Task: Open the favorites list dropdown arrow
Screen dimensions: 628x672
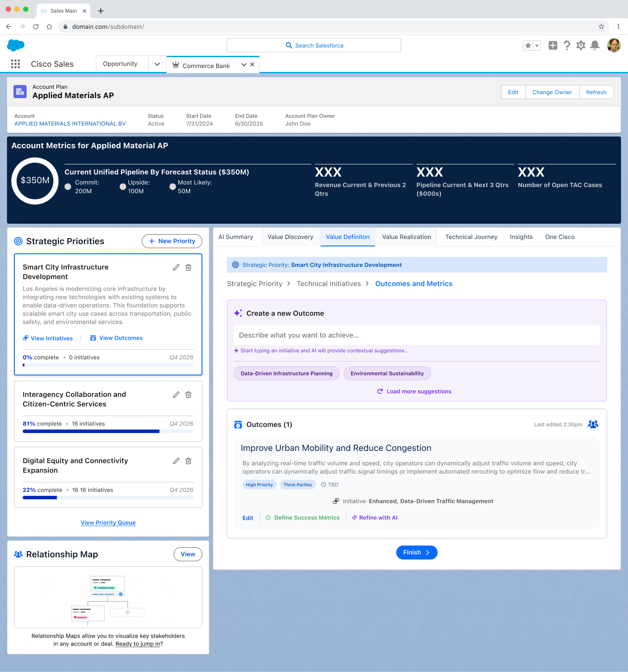Action: coord(537,45)
